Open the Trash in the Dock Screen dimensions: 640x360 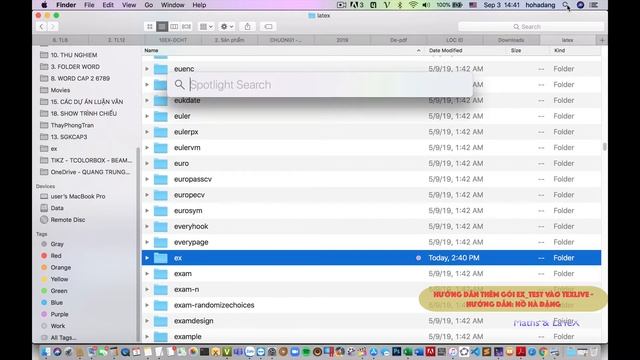[x=594, y=351]
